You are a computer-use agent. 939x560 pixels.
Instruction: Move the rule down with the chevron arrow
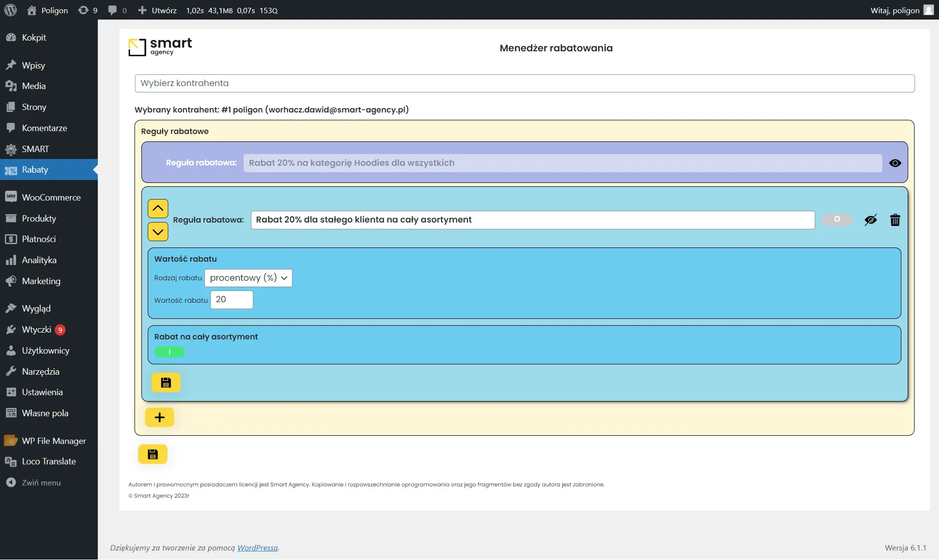pyautogui.click(x=158, y=232)
